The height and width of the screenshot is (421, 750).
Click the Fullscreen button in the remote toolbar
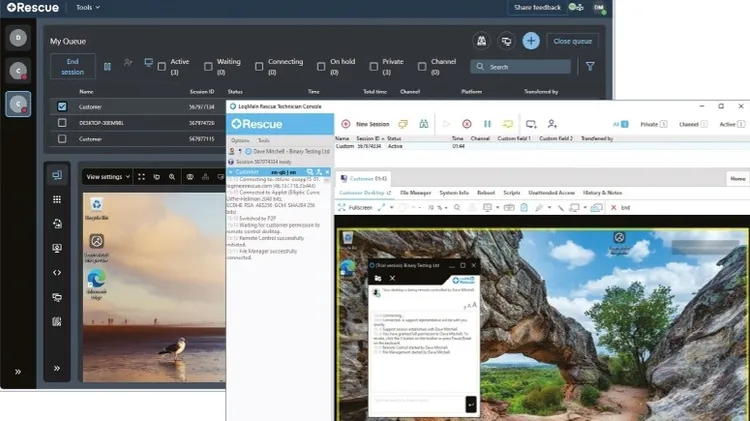point(355,208)
